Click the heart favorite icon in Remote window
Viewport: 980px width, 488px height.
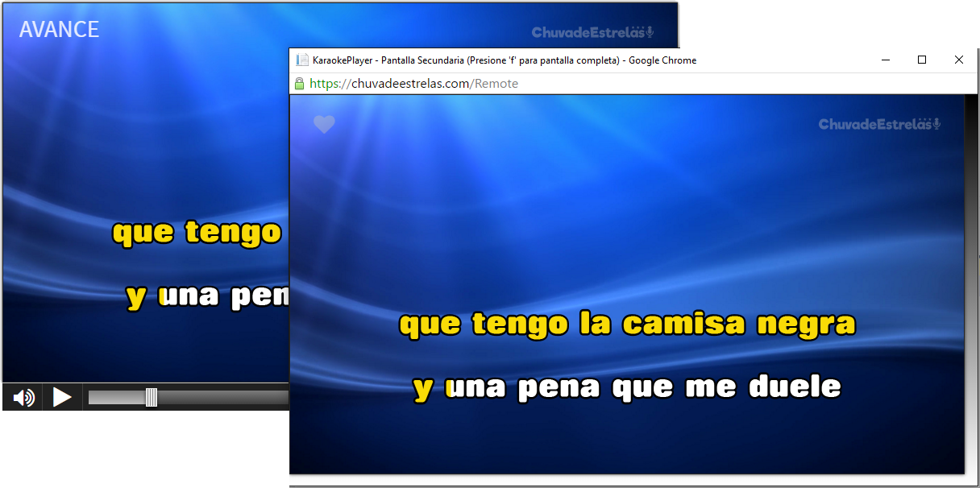coord(324,124)
